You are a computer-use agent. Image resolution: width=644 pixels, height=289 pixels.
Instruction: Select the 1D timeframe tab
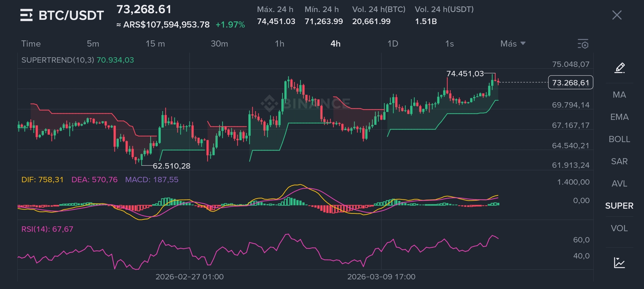click(x=393, y=44)
